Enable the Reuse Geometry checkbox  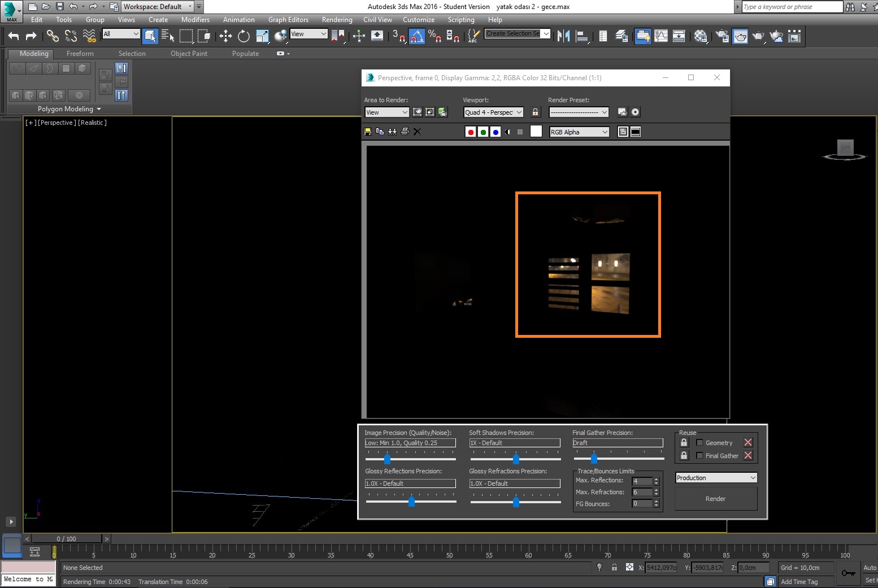point(699,443)
